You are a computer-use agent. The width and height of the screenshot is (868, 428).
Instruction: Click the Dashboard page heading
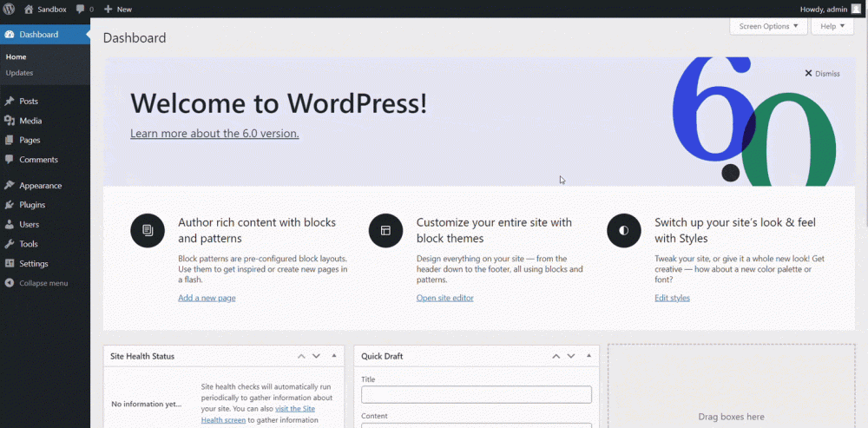coord(135,38)
